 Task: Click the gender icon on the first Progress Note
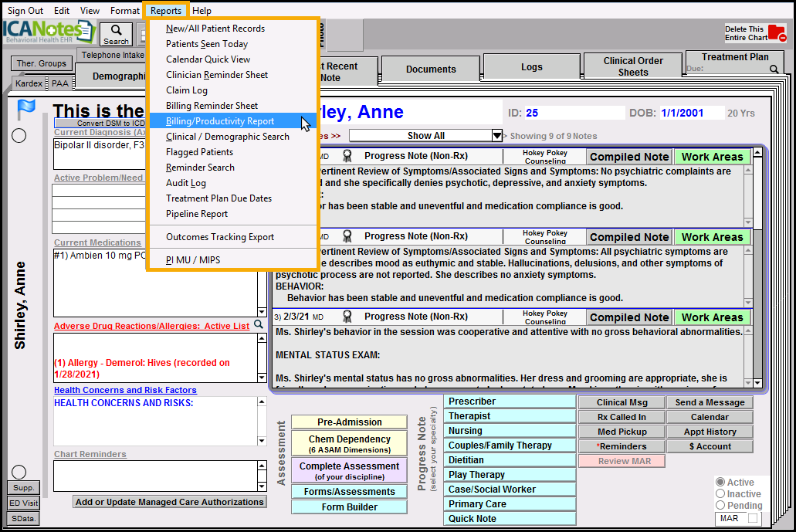[x=347, y=156]
